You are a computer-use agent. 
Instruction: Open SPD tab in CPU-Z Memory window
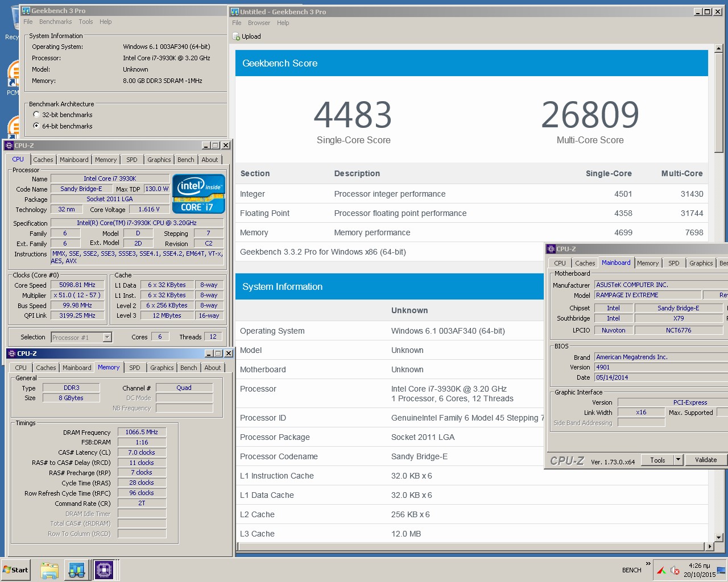(x=135, y=368)
